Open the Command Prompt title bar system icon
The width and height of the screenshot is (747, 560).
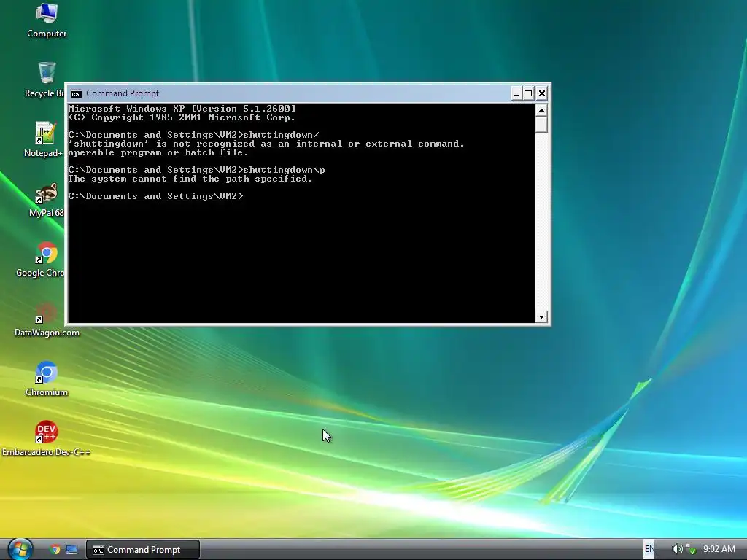(x=76, y=93)
